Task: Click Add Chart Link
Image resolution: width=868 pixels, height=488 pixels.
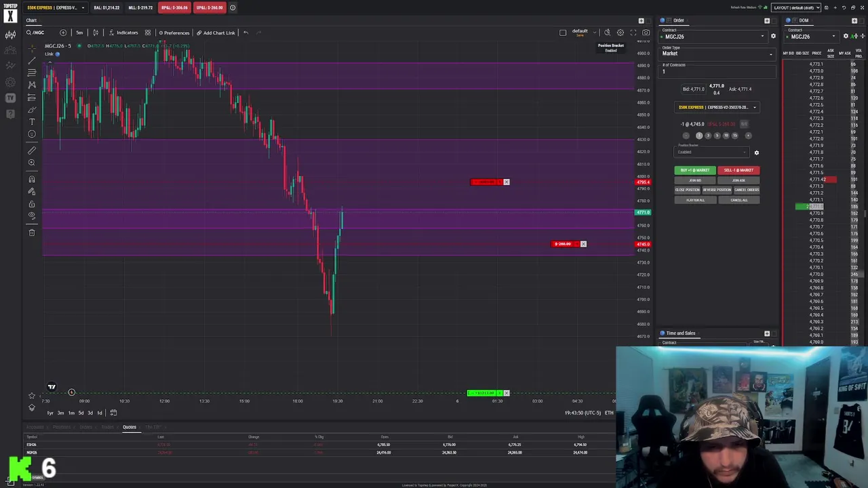Action: click(215, 33)
